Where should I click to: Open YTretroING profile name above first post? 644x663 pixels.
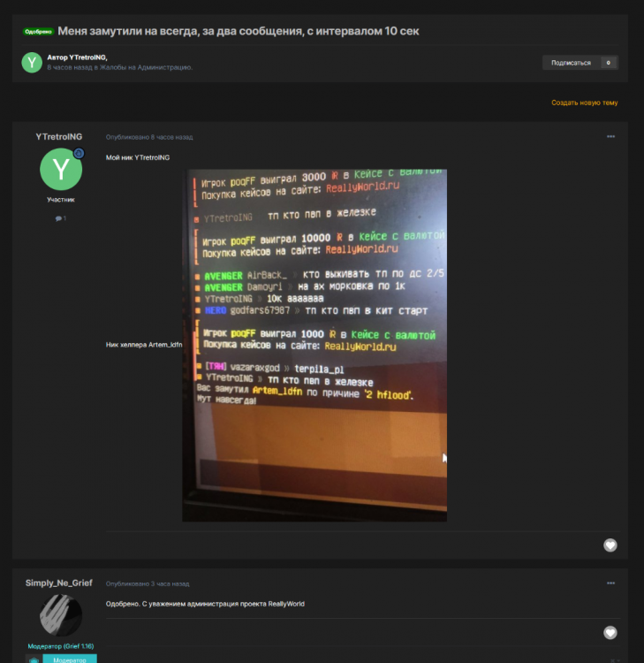pyautogui.click(x=58, y=136)
